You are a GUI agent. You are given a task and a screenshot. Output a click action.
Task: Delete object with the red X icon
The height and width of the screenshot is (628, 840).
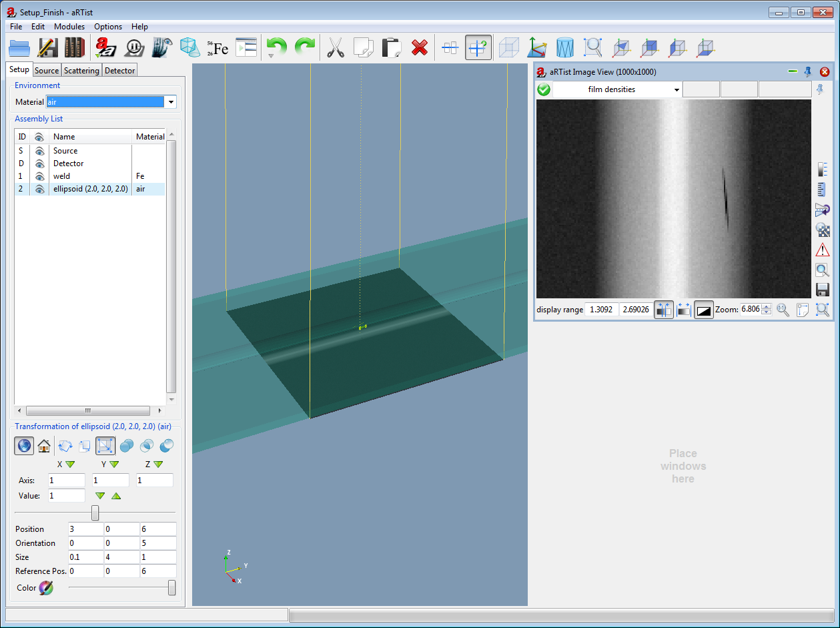420,47
